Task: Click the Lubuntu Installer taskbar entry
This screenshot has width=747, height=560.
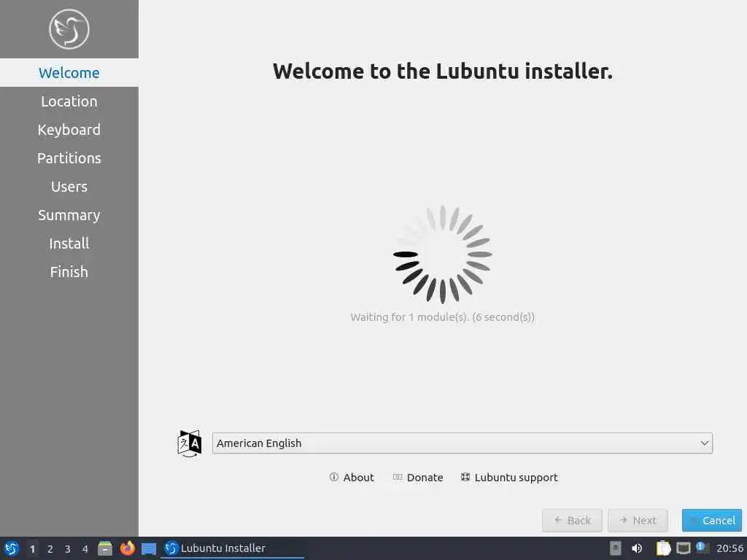Action: click(x=233, y=548)
